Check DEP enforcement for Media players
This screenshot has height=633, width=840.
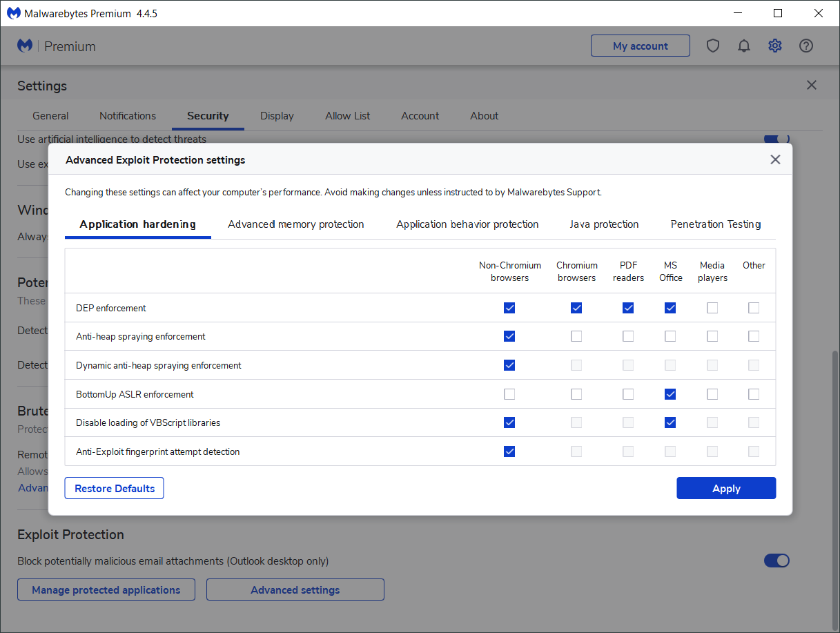tap(712, 308)
